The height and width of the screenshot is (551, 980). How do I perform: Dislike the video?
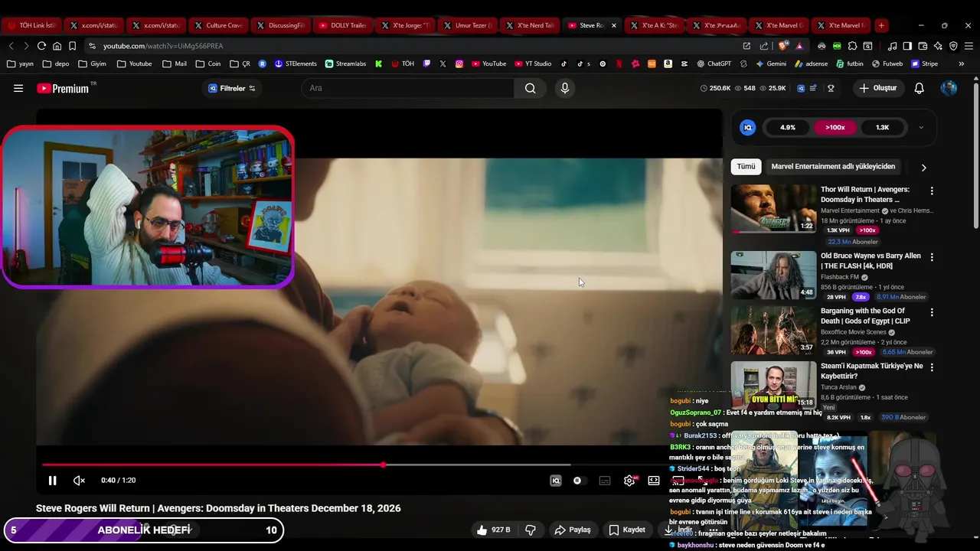[530, 530]
